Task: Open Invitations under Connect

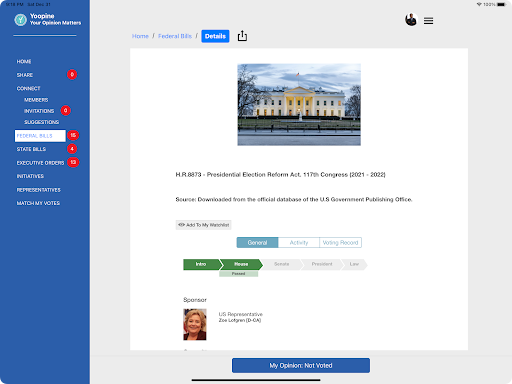Action: pos(39,111)
